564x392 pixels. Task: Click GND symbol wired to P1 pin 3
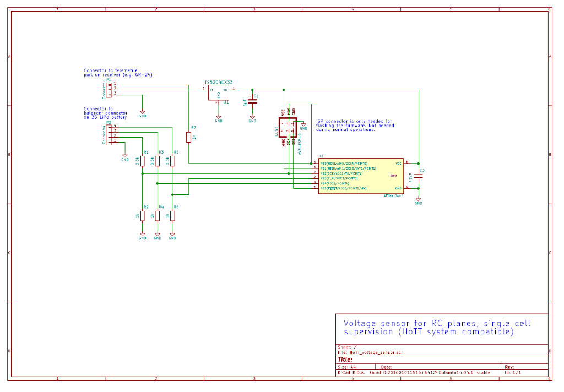pyautogui.click(x=143, y=114)
